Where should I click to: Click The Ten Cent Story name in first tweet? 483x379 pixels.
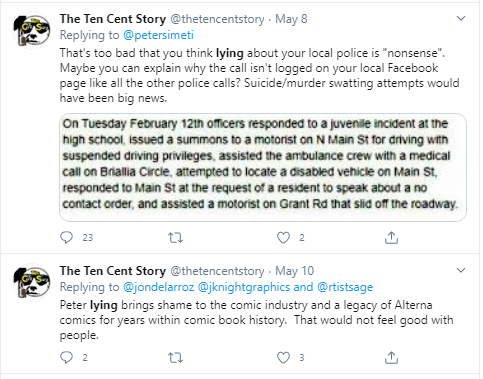point(113,19)
